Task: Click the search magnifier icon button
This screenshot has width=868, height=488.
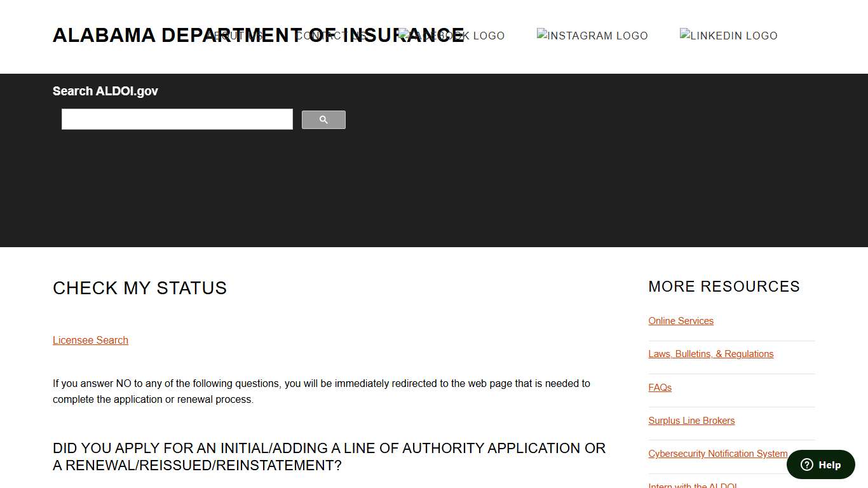Action: point(323,119)
